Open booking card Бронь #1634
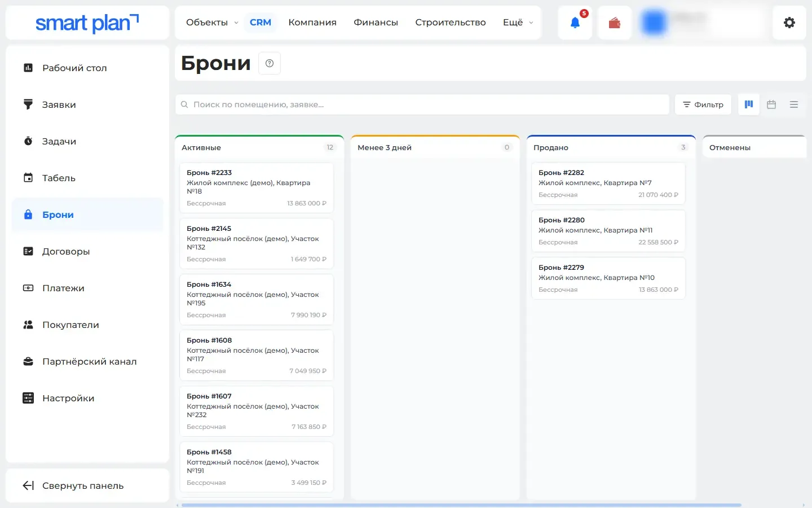 click(x=257, y=300)
